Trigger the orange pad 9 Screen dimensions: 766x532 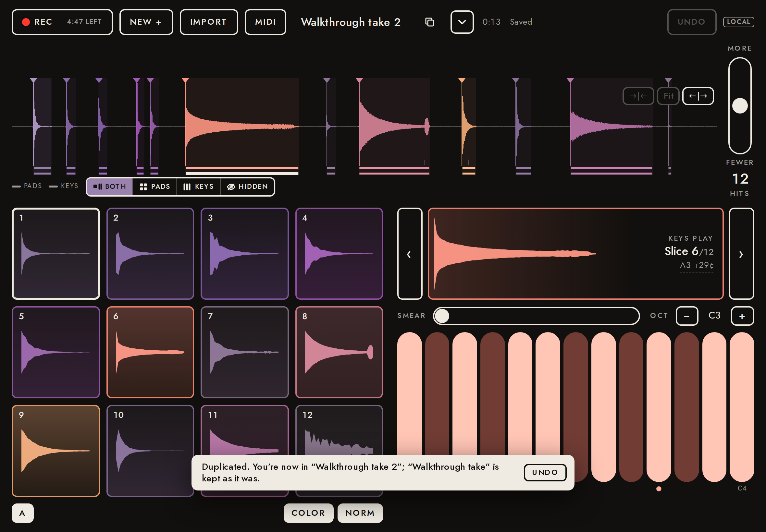[56, 451]
